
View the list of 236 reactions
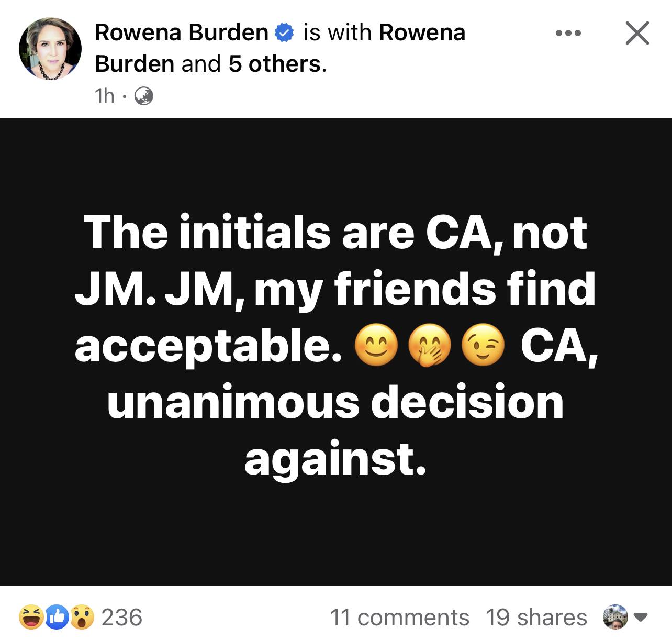coord(121,617)
